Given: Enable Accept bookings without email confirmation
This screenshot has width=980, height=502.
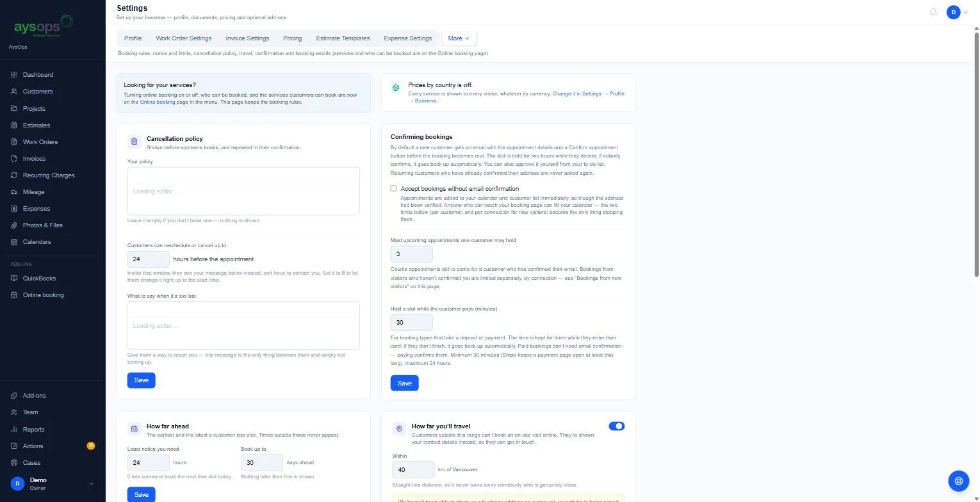Looking at the screenshot, I should (x=393, y=188).
